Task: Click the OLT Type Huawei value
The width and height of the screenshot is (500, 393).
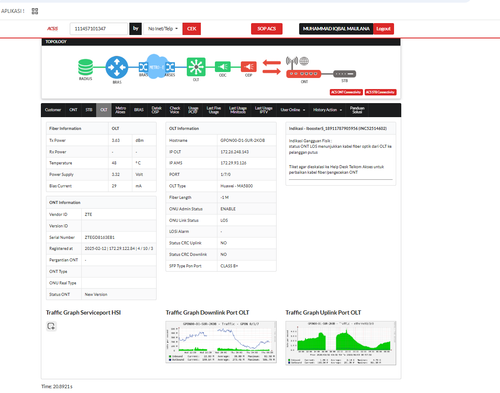Action: pyautogui.click(x=237, y=186)
